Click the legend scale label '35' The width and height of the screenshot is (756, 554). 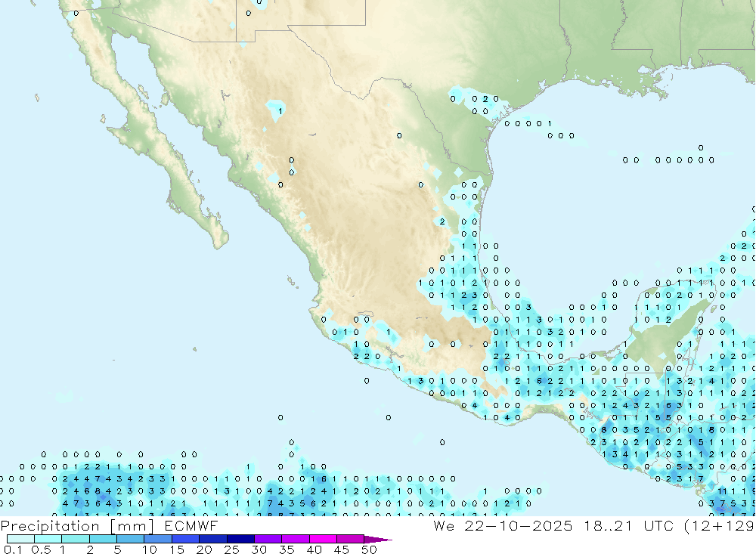(287, 549)
